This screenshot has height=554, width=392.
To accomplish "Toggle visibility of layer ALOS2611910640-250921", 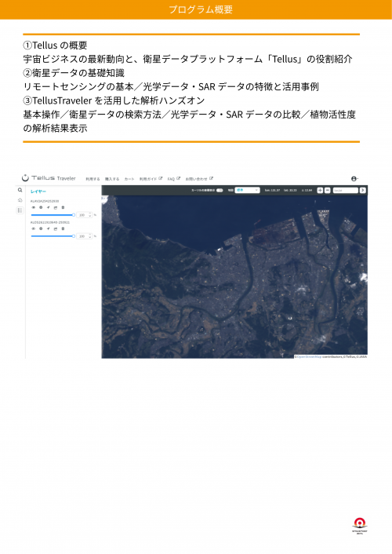I will (34, 229).
